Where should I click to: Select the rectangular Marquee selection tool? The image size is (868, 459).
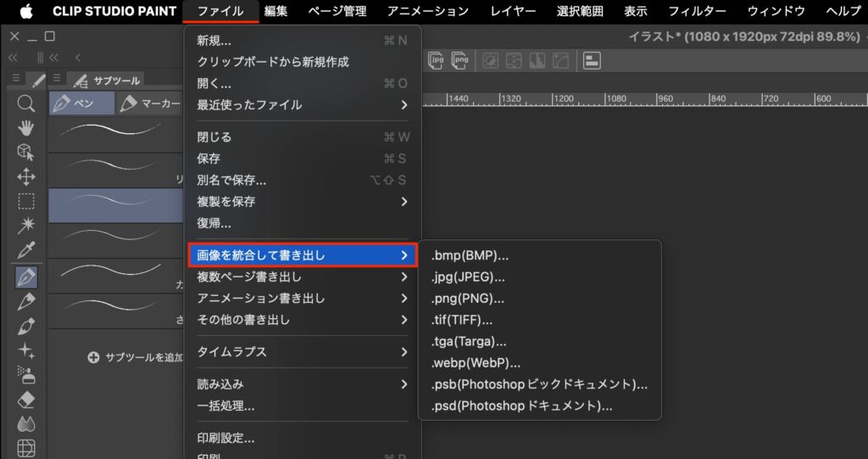[x=26, y=201]
